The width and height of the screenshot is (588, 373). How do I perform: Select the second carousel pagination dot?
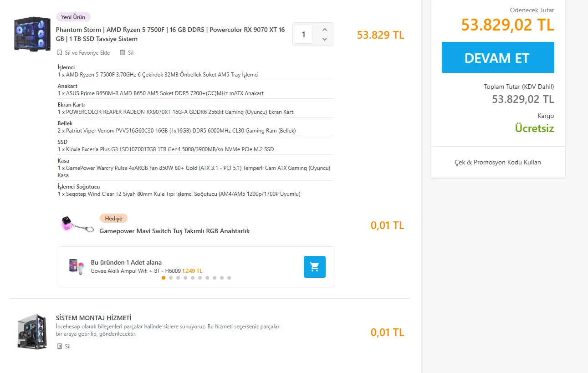pos(171,278)
